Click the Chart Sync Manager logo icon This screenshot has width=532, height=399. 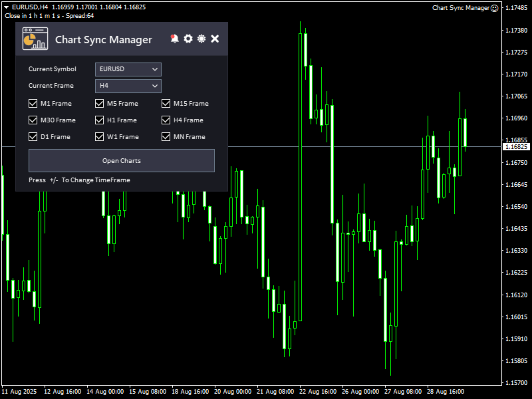click(x=35, y=39)
